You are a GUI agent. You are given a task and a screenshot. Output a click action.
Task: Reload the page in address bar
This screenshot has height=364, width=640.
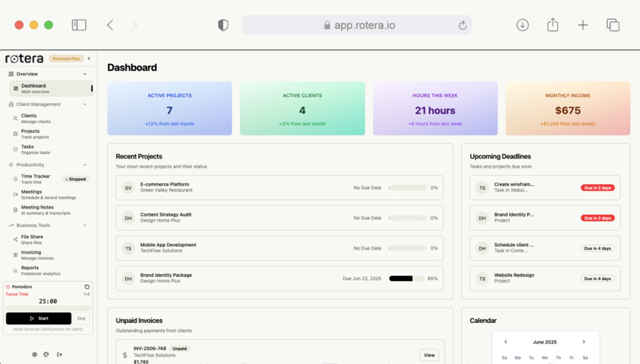(x=462, y=25)
